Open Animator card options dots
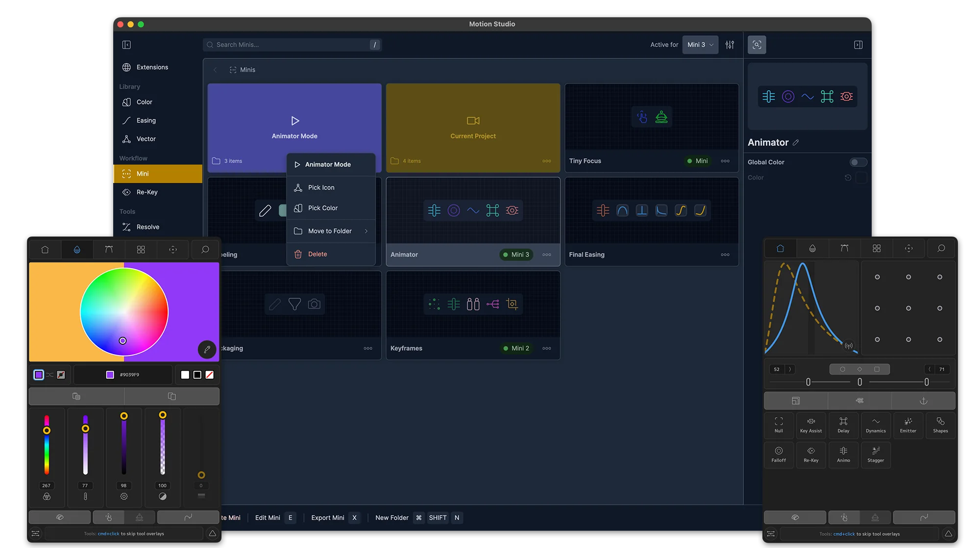Screen dimensions: 980x548 [546, 255]
